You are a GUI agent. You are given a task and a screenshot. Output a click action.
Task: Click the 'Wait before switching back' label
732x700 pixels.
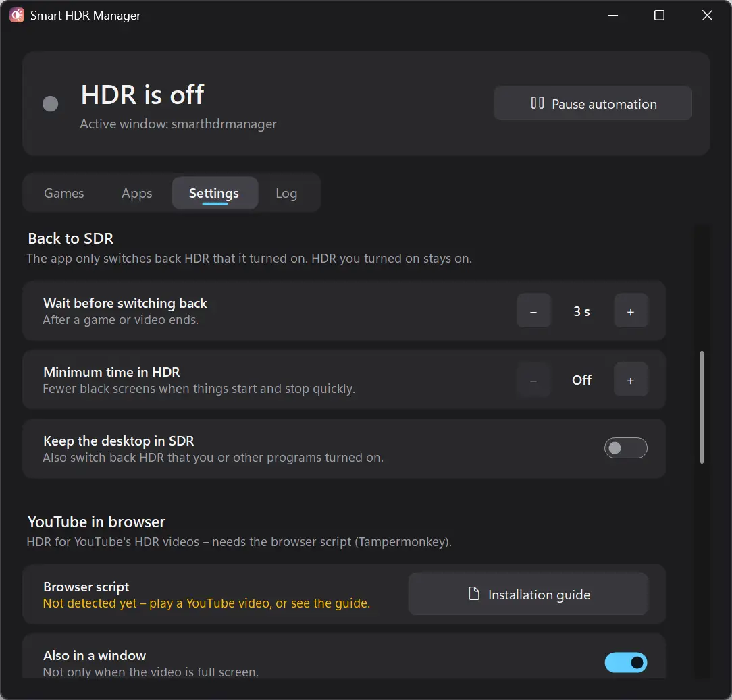pos(125,303)
